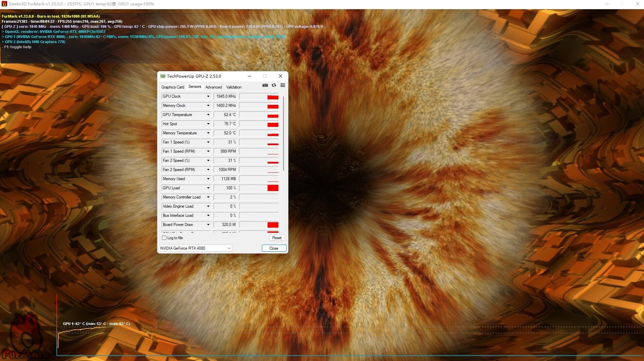The image size is (644, 361).
Task: Open the NVIDIA GeForce RTX 4080 selector
Action: [195, 248]
